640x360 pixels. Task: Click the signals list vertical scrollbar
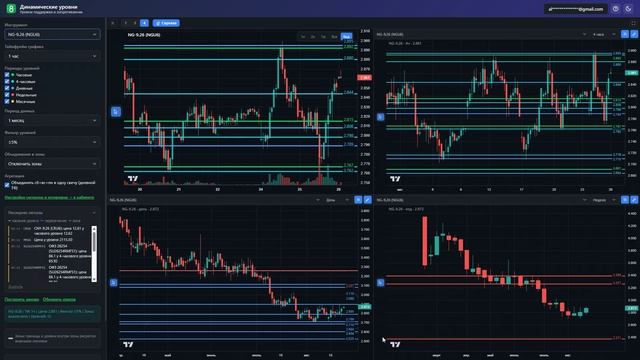point(94,253)
